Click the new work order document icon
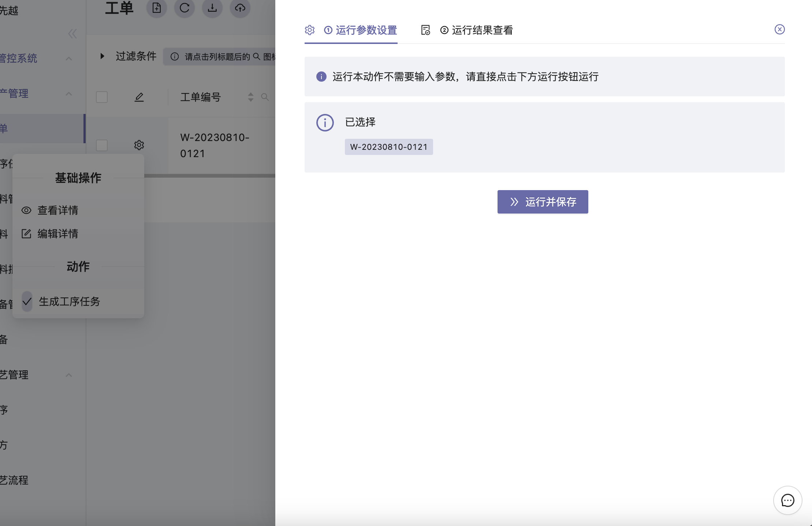This screenshot has height=526, width=812. pos(157,8)
